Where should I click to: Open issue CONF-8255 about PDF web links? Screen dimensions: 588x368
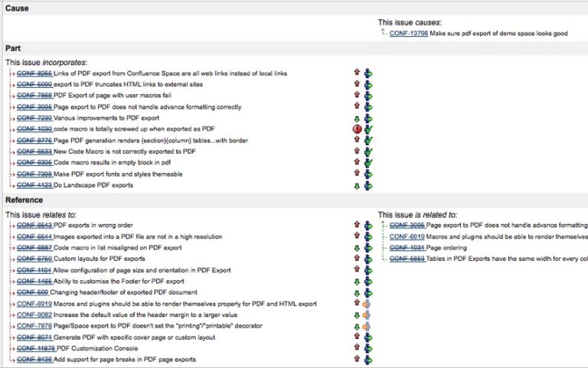click(x=34, y=73)
